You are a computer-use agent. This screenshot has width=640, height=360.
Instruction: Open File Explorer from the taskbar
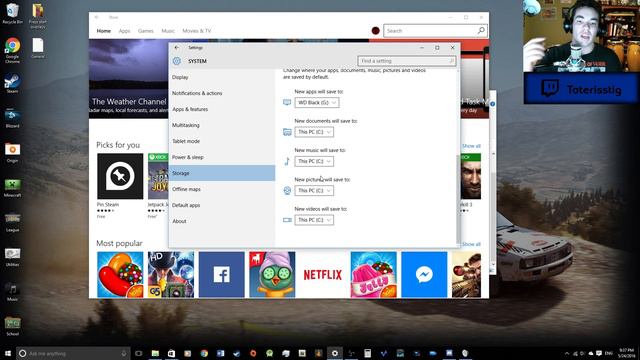pyautogui.click(x=155, y=353)
